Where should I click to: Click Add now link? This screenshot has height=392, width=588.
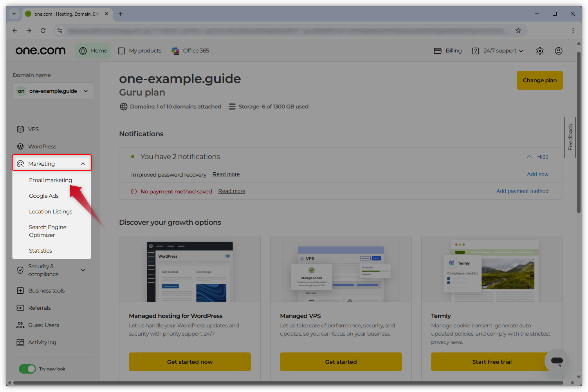tap(538, 175)
